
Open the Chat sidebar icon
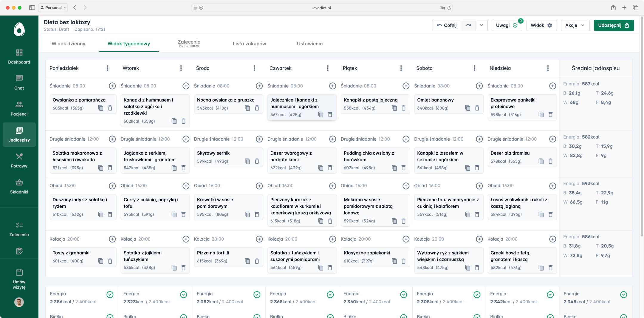pyautogui.click(x=19, y=82)
